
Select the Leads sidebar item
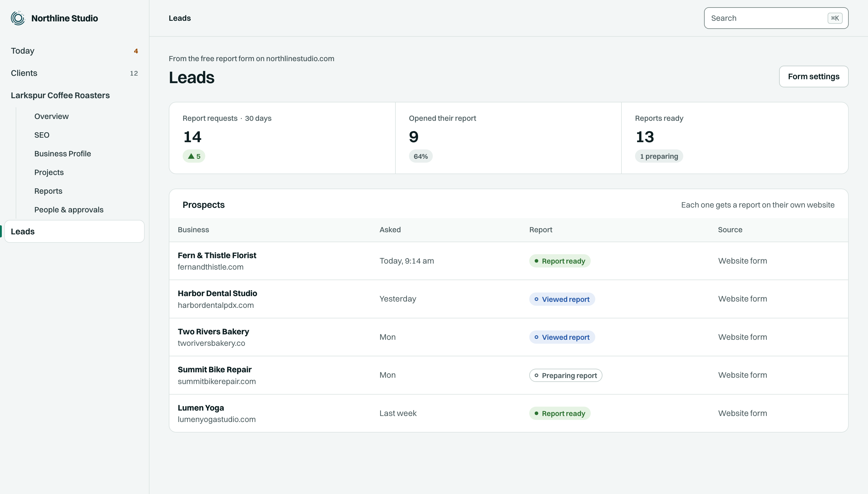coord(74,231)
